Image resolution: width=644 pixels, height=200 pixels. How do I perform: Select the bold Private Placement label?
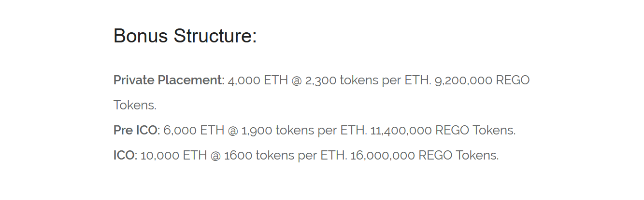[169, 80]
